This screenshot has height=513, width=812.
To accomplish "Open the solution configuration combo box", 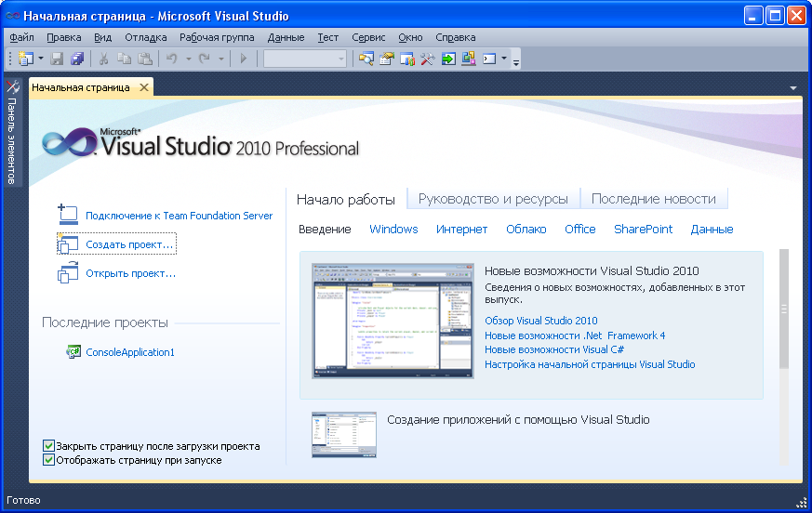I will 305,59.
